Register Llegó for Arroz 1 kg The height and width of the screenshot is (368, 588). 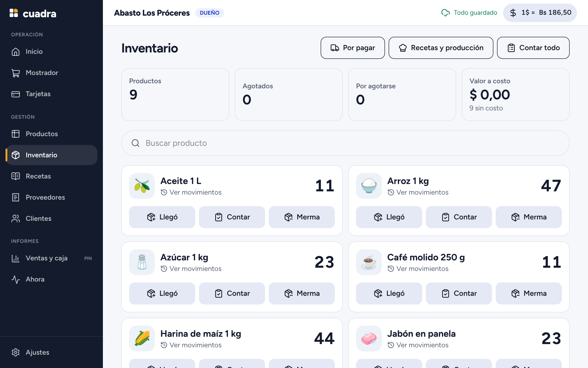point(389,217)
